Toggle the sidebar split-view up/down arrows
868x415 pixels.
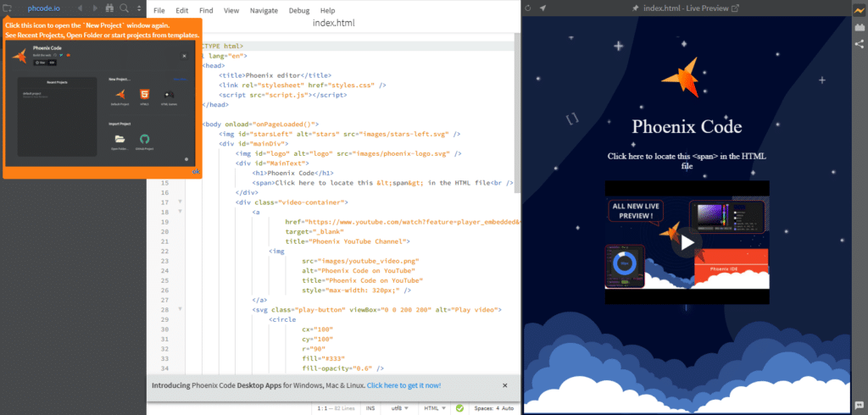[x=139, y=8]
